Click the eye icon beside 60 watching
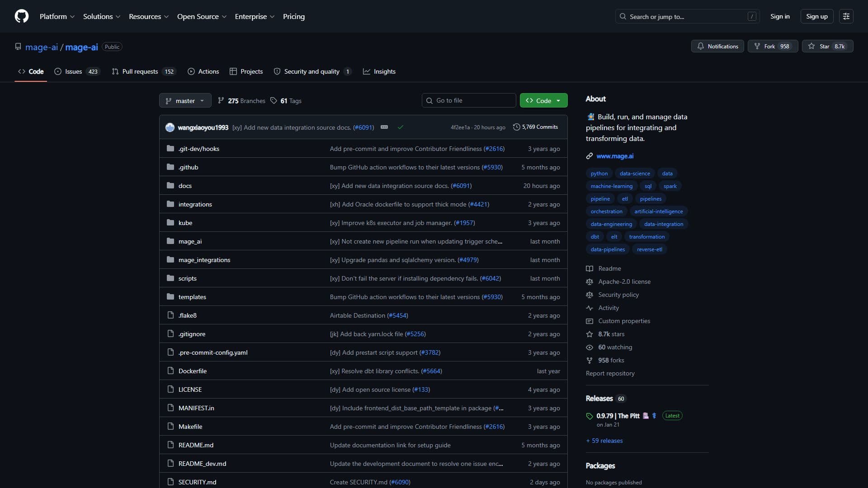This screenshot has width=868, height=488. coord(590,347)
